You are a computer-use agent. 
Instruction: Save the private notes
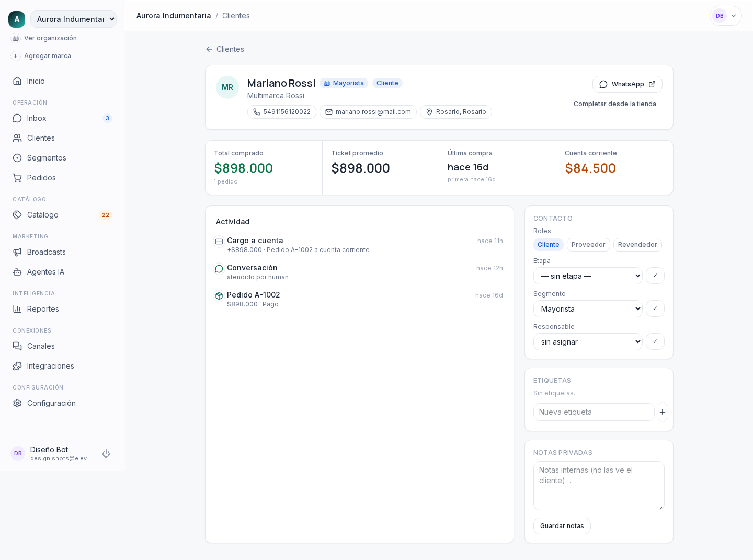point(562,526)
